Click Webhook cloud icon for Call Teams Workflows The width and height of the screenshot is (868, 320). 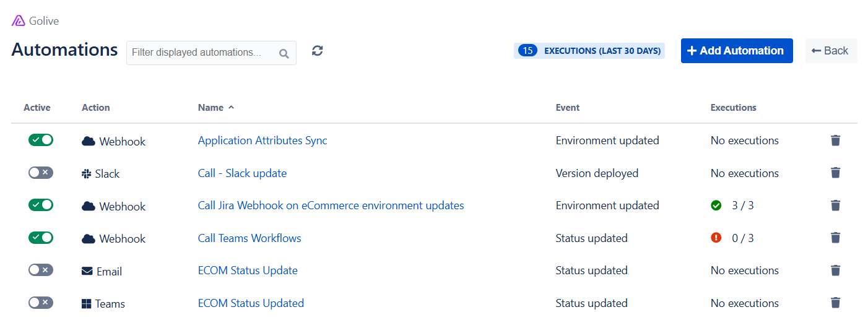(x=89, y=238)
